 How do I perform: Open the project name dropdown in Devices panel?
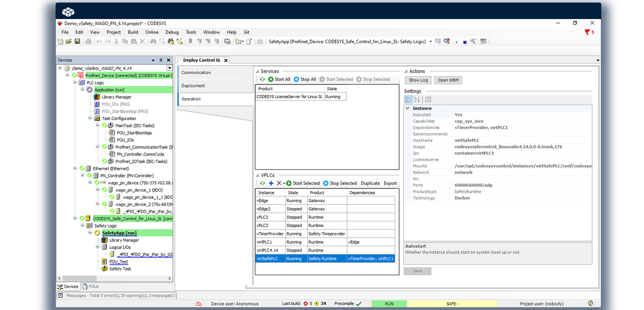pos(169,68)
